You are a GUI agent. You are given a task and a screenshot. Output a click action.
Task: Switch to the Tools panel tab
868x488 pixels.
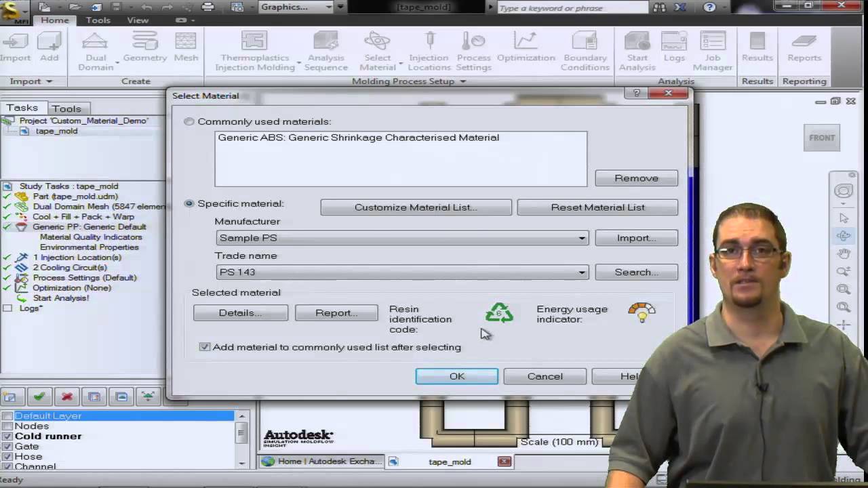click(x=66, y=108)
